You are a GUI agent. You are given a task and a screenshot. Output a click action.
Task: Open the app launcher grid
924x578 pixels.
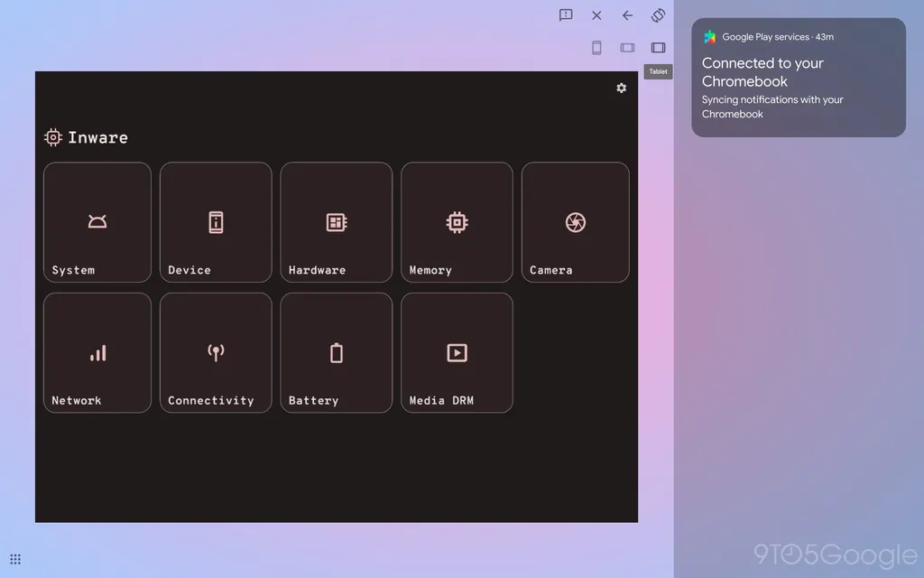(x=15, y=559)
